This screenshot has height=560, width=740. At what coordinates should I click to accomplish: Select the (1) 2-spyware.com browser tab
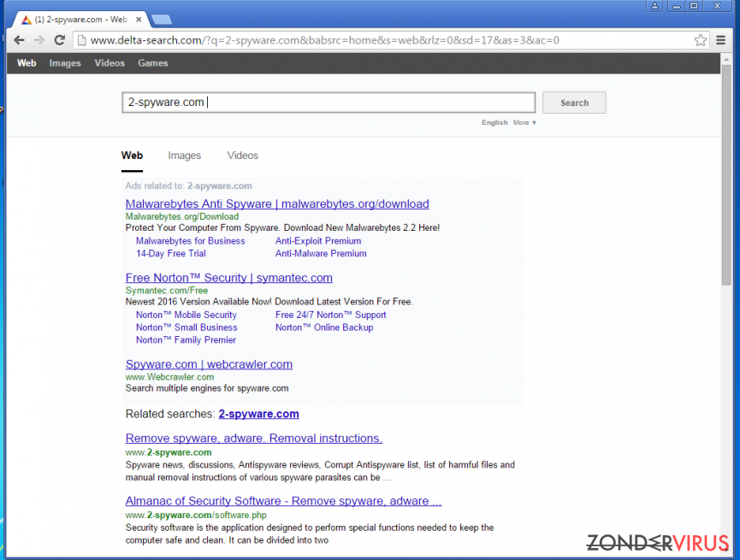(x=80, y=20)
